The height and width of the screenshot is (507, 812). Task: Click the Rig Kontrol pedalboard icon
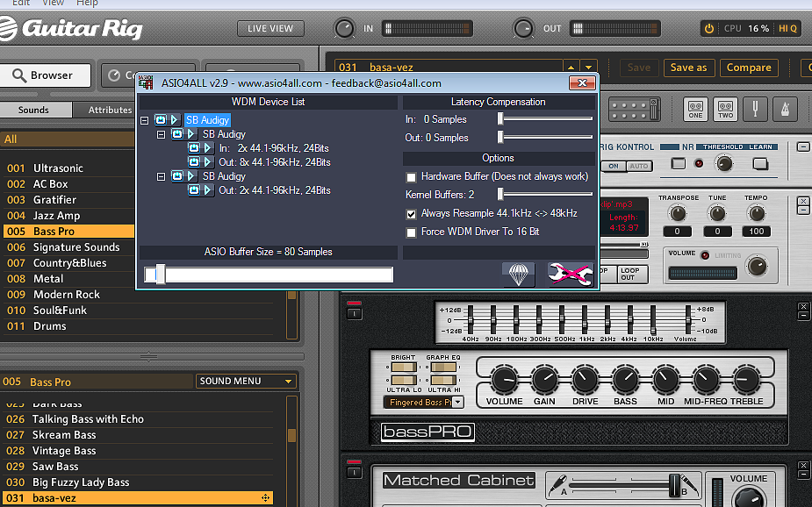pos(635,109)
